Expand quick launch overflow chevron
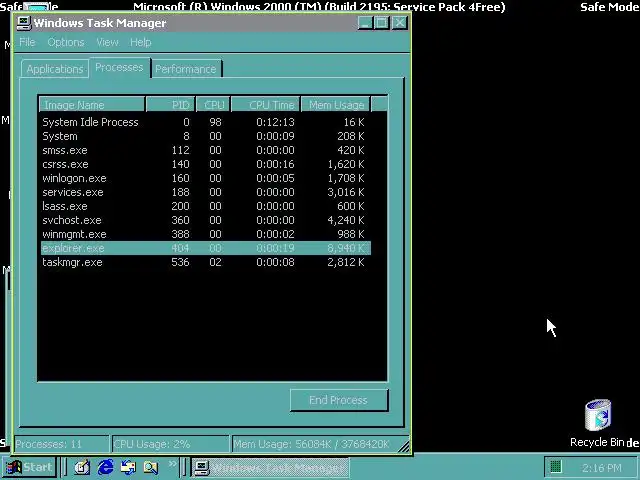 (x=172, y=463)
